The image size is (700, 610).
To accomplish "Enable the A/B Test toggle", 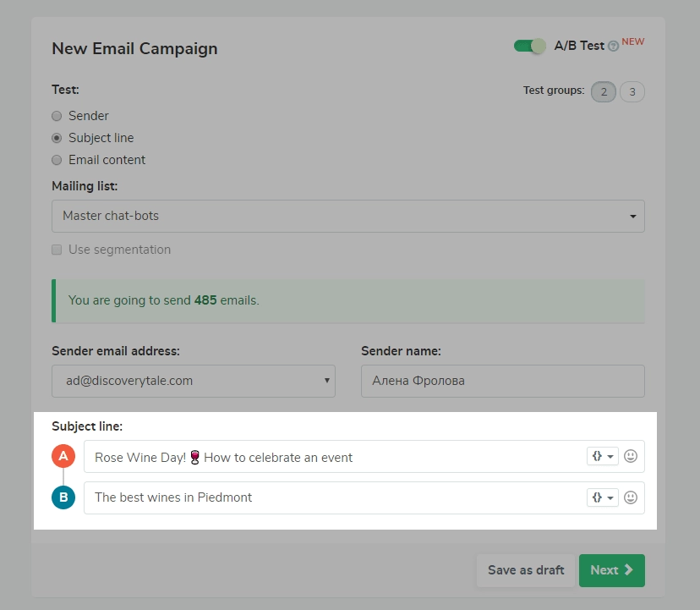I will 529,46.
